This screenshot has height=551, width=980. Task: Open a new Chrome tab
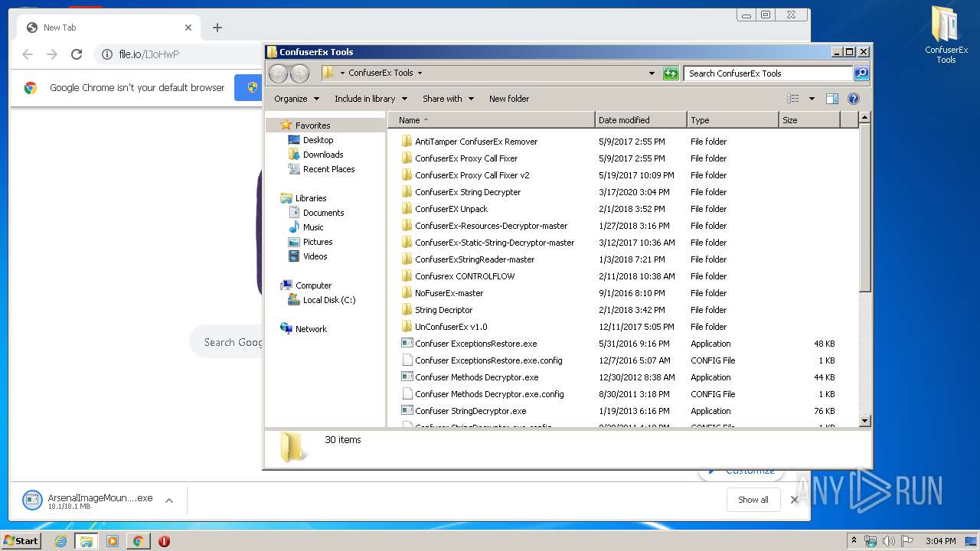tap(217, 28)
